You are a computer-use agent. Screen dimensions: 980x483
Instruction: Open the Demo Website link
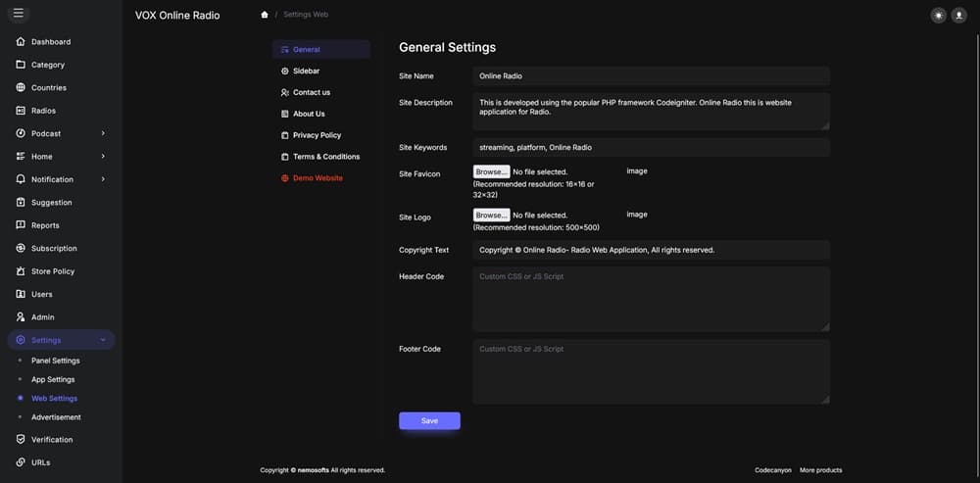(318, 178)
